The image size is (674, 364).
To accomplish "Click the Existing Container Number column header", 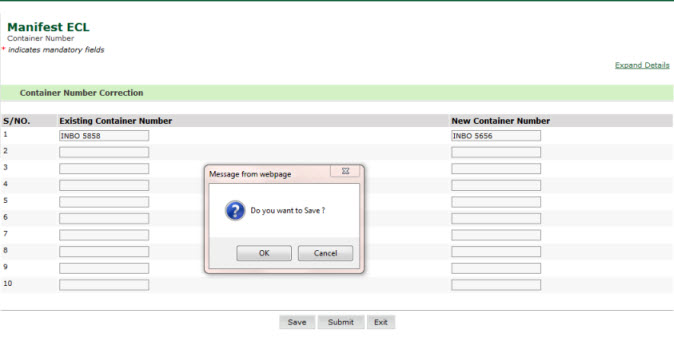I will 116,121.
